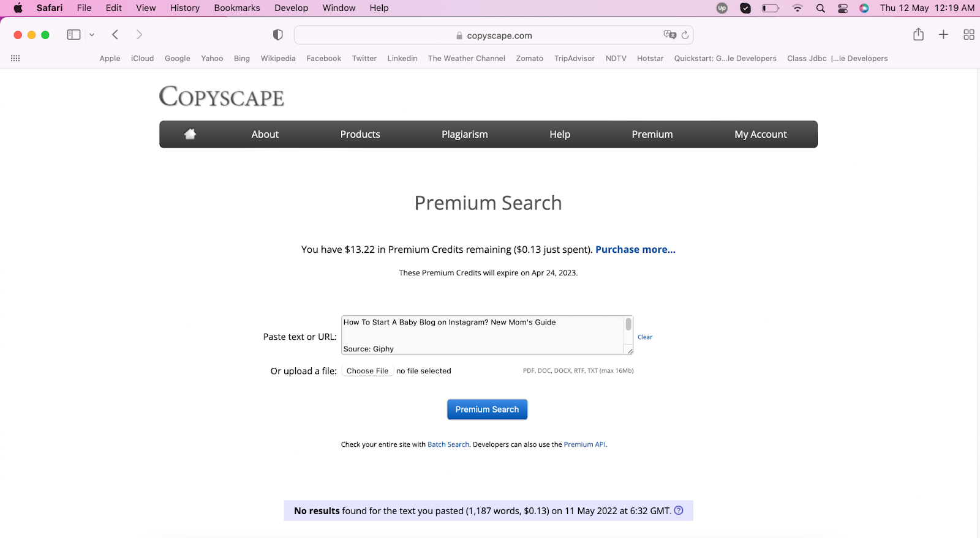Image resolution: width=980 pixels, height=538 pixels.
Task: Open the Zomato bookmark
Action: point(530,59)
